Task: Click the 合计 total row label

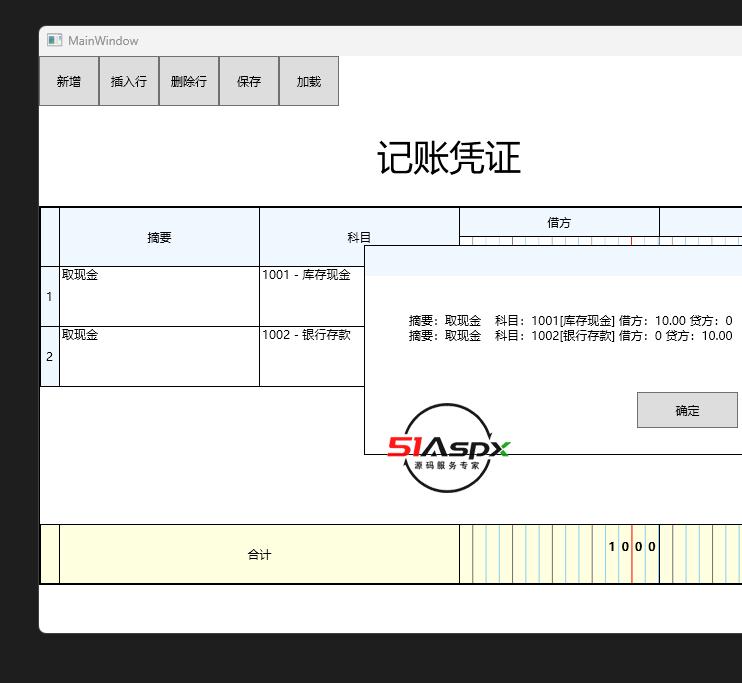Action: (259, 554)
